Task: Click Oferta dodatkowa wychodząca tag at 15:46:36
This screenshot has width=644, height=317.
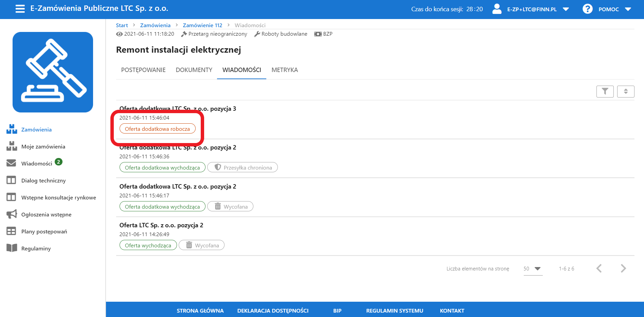Action: (x=162, y=168)
